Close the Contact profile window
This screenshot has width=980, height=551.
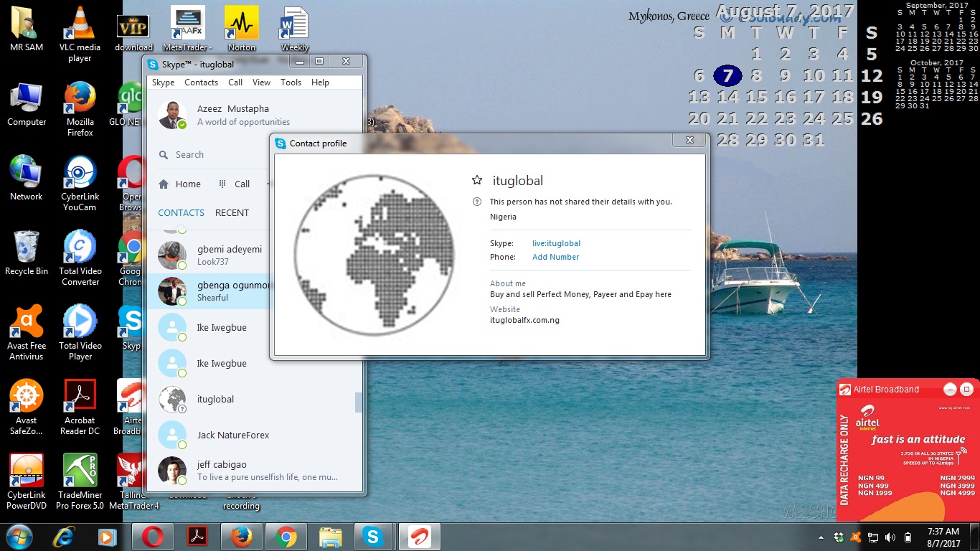point(689,141)
